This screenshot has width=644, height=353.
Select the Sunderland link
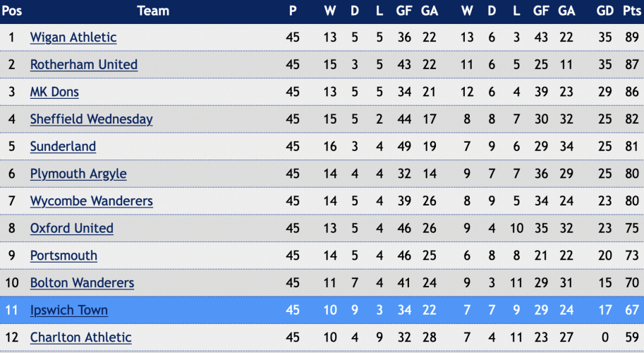coord(63,146)
